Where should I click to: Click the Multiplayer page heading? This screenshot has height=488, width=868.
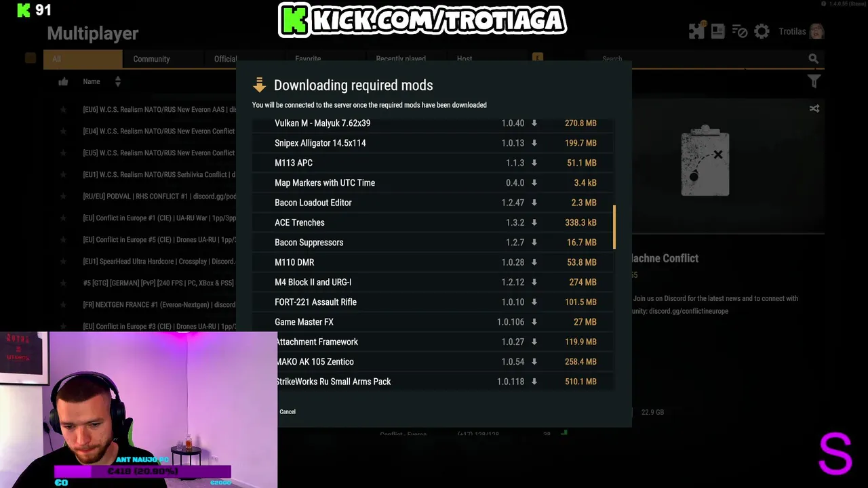pos(93,33)
